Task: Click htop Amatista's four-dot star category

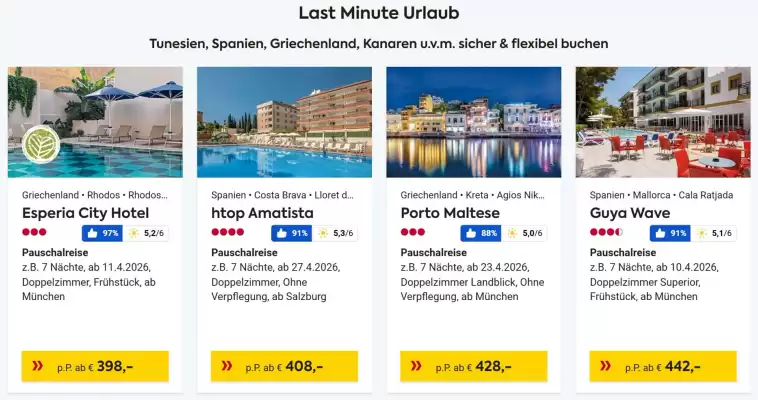Action: pyautogui.click(x=227, y=233)
